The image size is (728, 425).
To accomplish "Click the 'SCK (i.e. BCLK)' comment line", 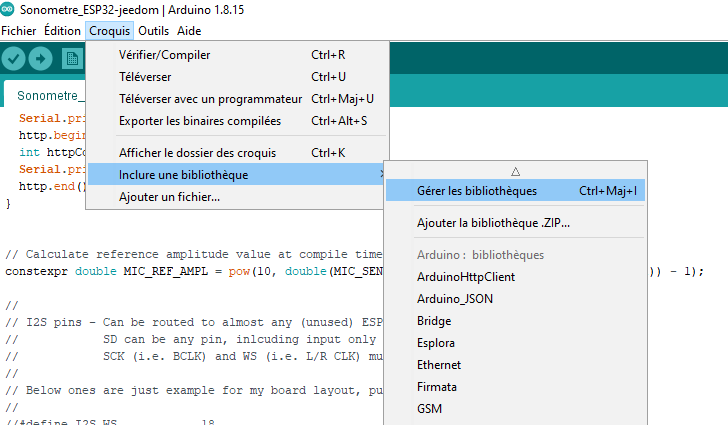I will [194, 356].
